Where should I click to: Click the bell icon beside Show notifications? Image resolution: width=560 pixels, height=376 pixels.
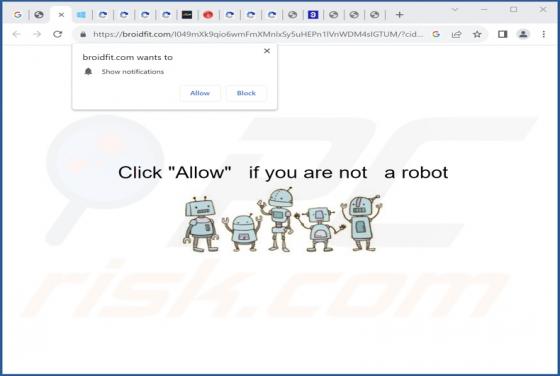tap(88, 71)
